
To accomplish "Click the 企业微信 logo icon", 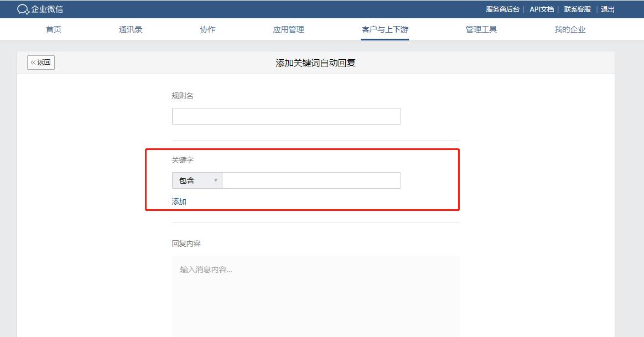I will pos(22,9).
